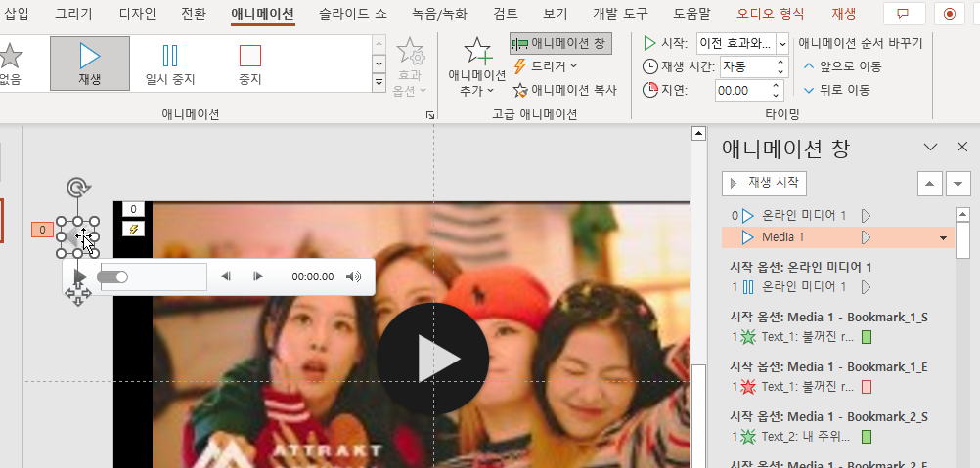Mute or adjust audio volume icon
The image size is (980, 468).
[354, 277]
